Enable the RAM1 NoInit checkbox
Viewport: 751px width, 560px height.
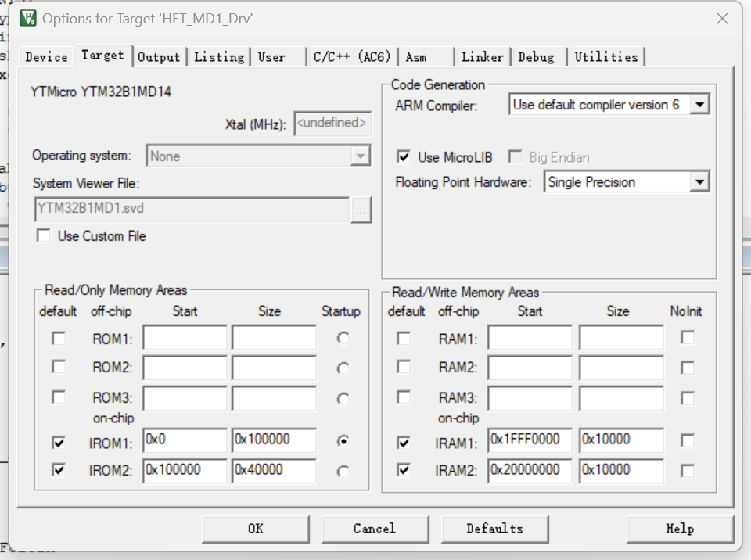(688, 338)
